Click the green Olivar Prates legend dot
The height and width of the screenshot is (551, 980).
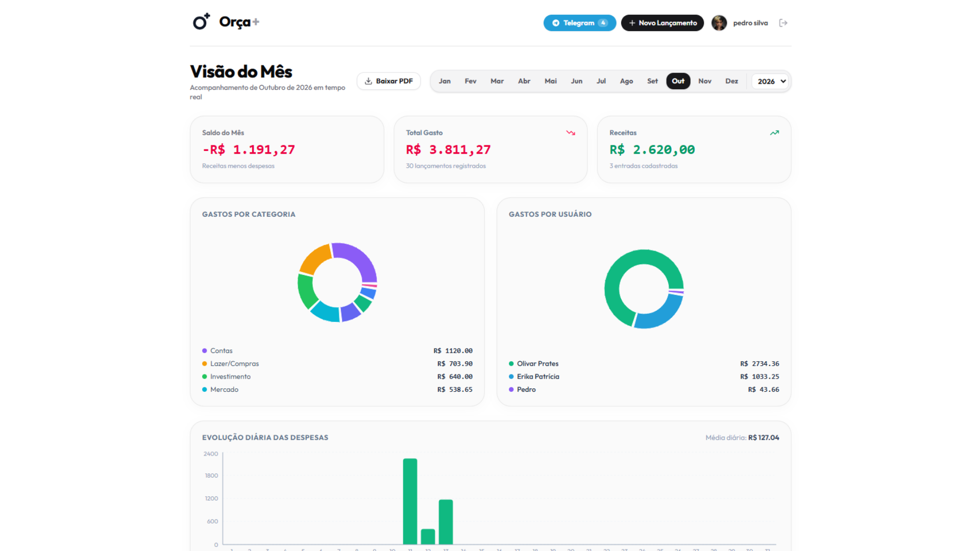(x=511, y=364)
